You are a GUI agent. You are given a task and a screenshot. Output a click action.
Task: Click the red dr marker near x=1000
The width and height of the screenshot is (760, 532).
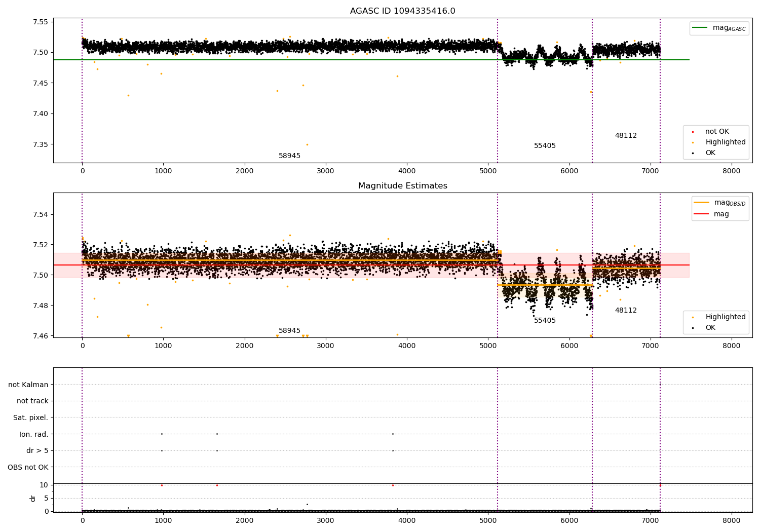point(162,485)
